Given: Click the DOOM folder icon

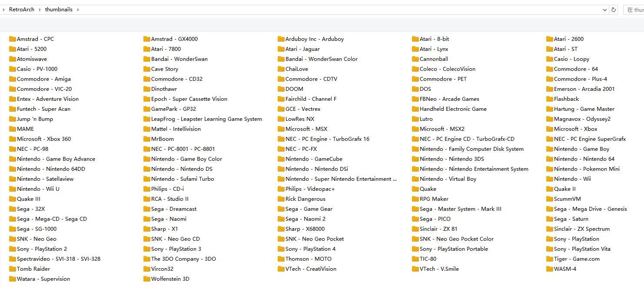Looking at the screenshot, I should pos(281,89).
